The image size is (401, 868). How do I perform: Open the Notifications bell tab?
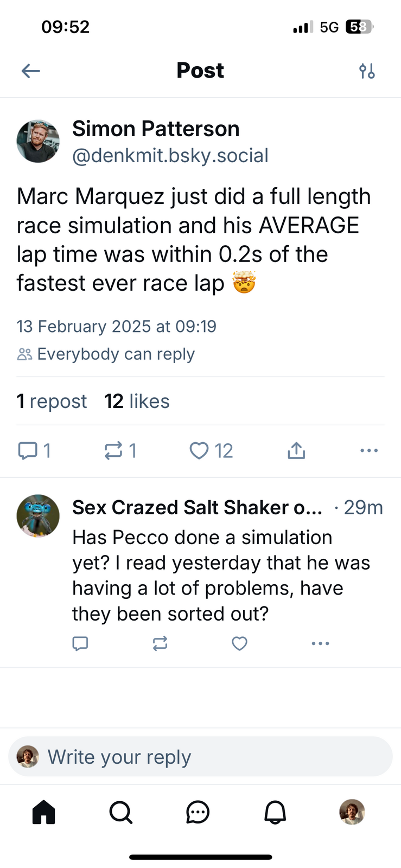click(275, 812)
